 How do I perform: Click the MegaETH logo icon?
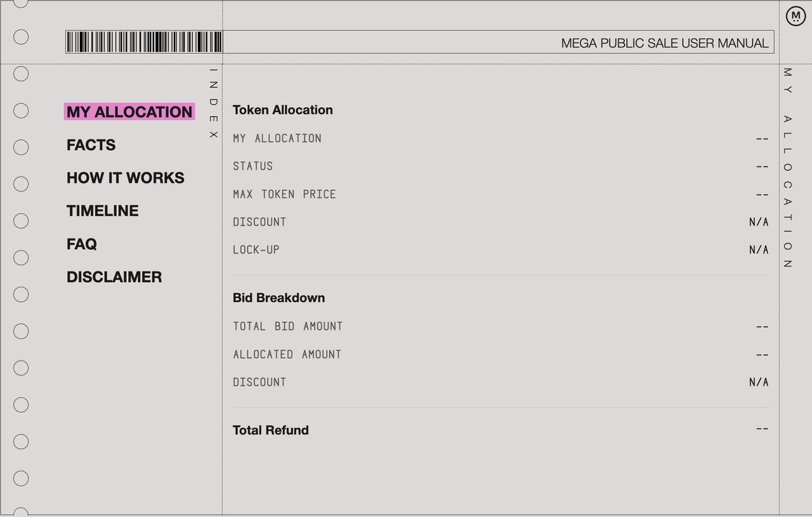pyautogui.click(x=795, y=16)
